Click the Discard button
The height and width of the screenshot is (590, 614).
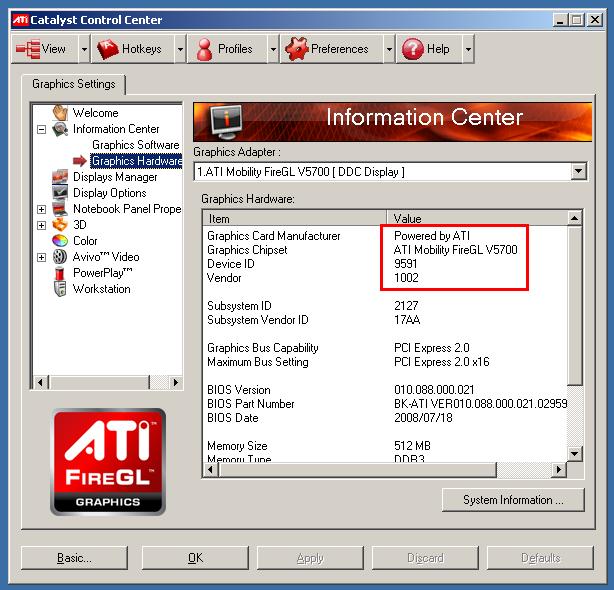(425, 558)
